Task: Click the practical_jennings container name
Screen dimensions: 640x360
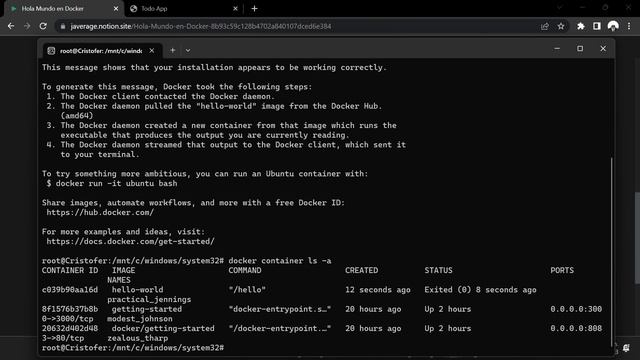Action: 149,300
